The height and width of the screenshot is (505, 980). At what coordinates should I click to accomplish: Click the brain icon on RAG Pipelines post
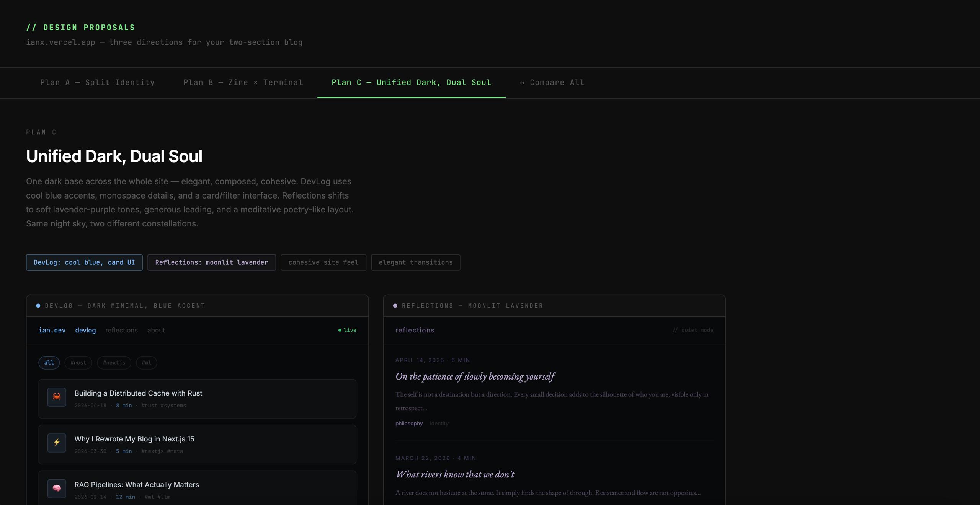click(x=57, y=489)
